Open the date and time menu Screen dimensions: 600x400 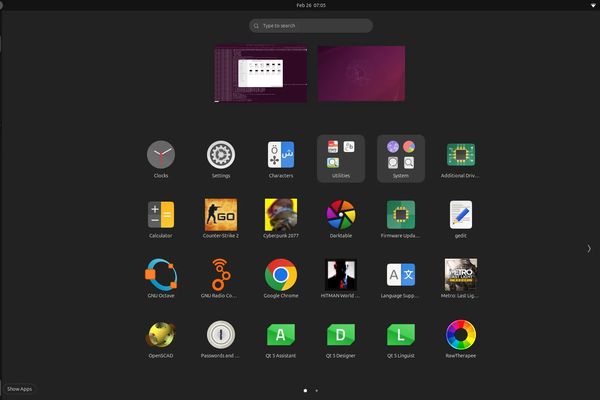(x=311, y=5)
